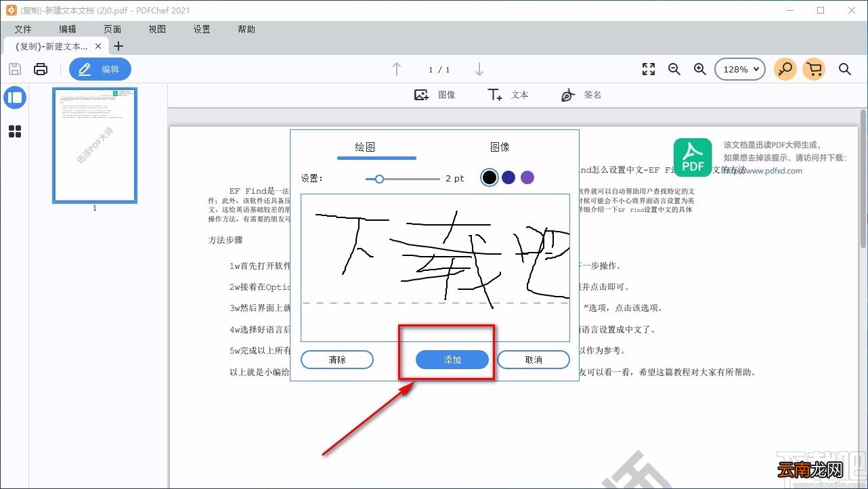Click the Save disk icon
The height and width of the screenshot is (489, 868).
point(15,69)
